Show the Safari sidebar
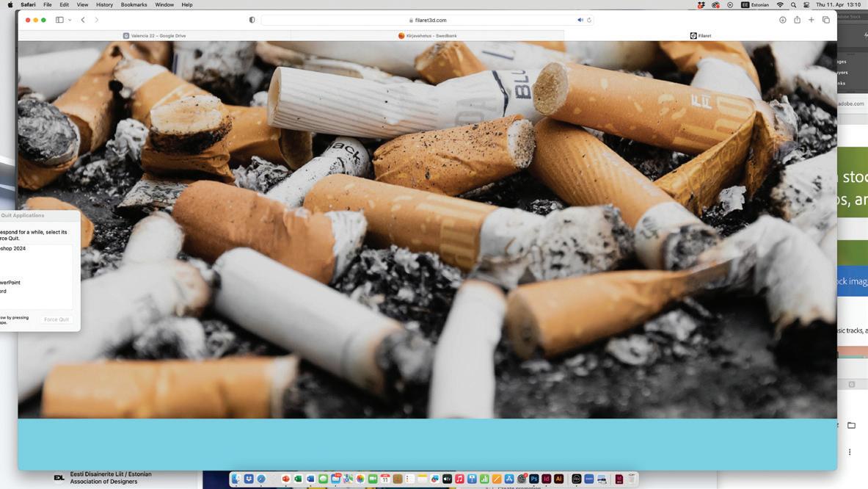 (59, 20)
